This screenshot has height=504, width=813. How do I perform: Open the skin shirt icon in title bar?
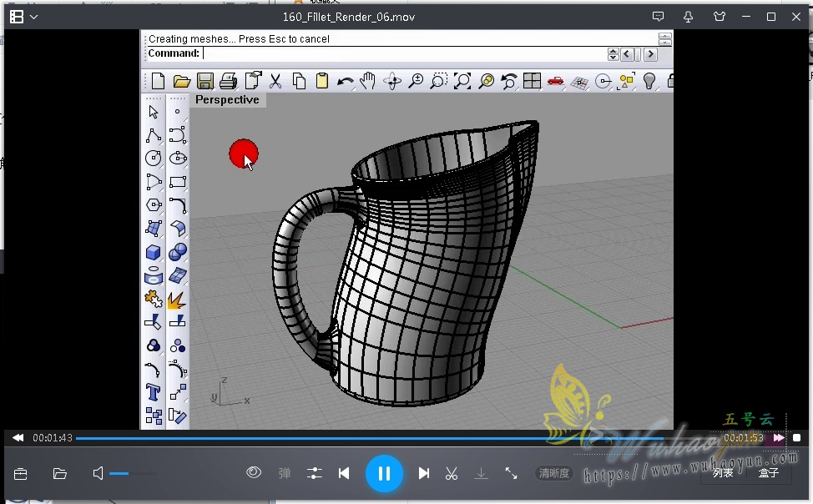(x=720, y=18)
